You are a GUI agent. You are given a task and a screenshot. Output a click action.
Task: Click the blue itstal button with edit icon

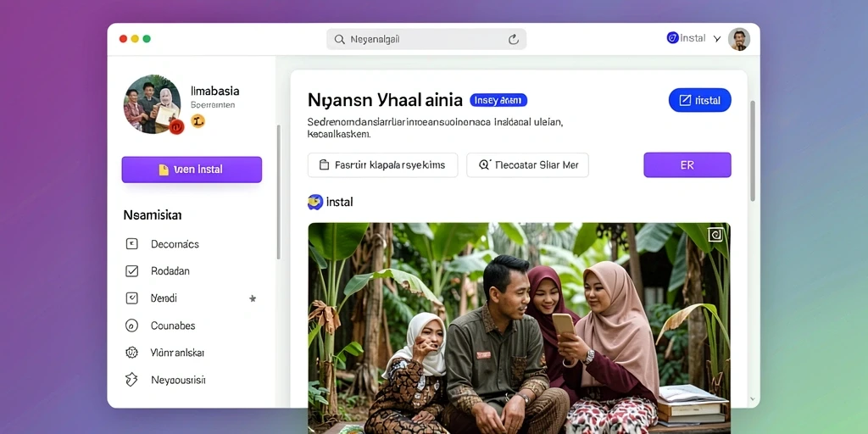tap(699, 100)
